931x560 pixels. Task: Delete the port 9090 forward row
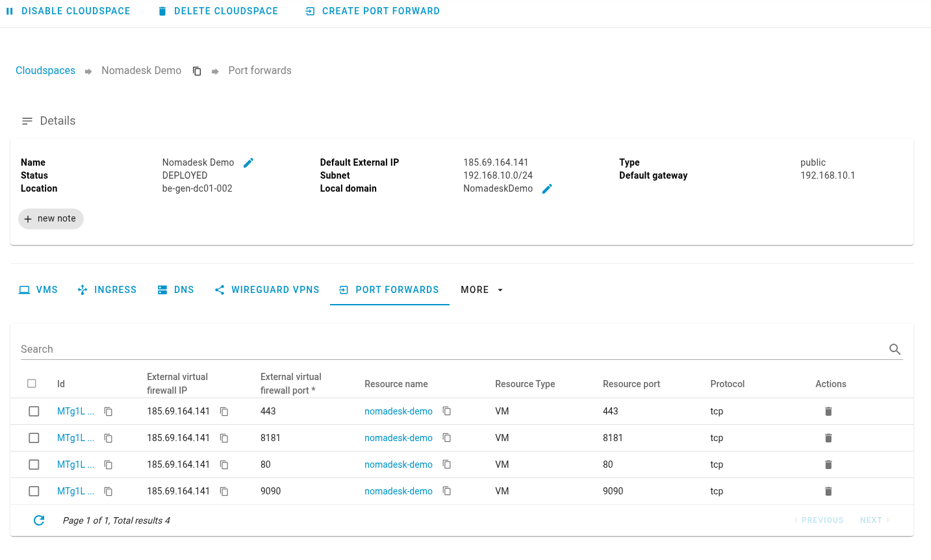click(x=828, y=491)
